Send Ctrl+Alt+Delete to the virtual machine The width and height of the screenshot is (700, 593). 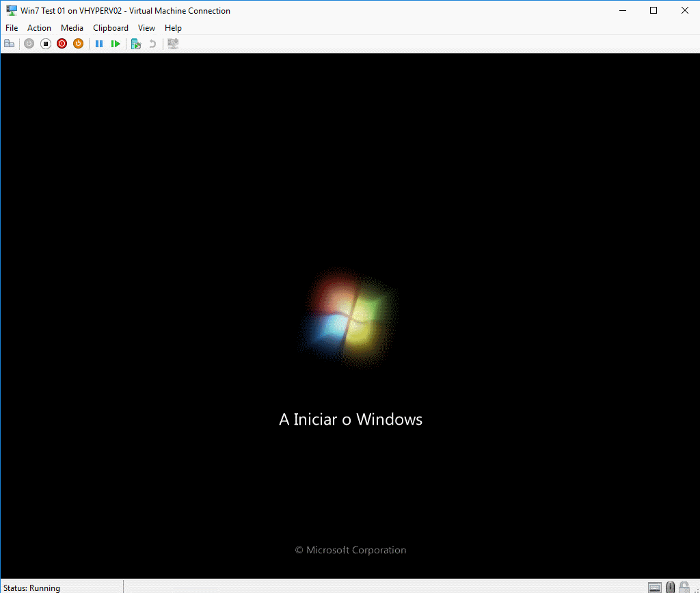coord(10,44)
